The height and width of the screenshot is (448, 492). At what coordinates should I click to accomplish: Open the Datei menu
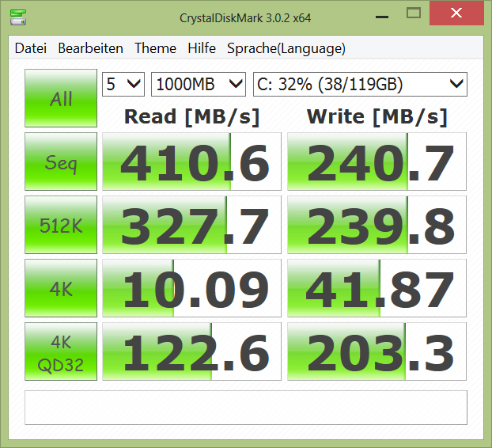(x=30, y=48)
